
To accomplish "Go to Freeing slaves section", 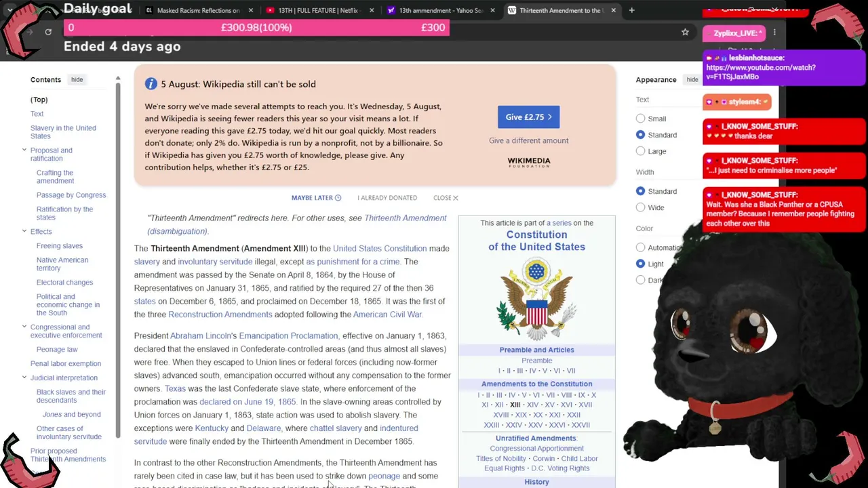I will pos(60,246).
